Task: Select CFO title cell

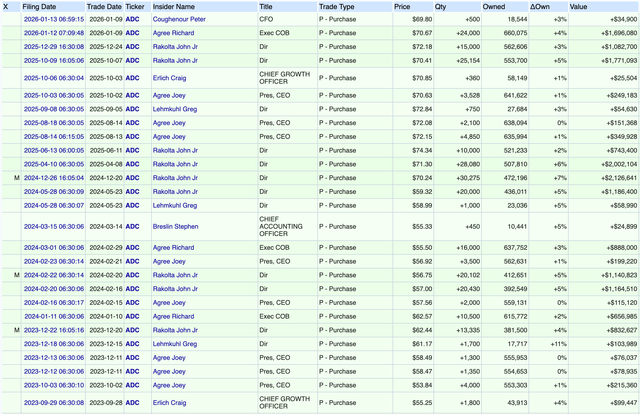Action: tap(266, 19)
